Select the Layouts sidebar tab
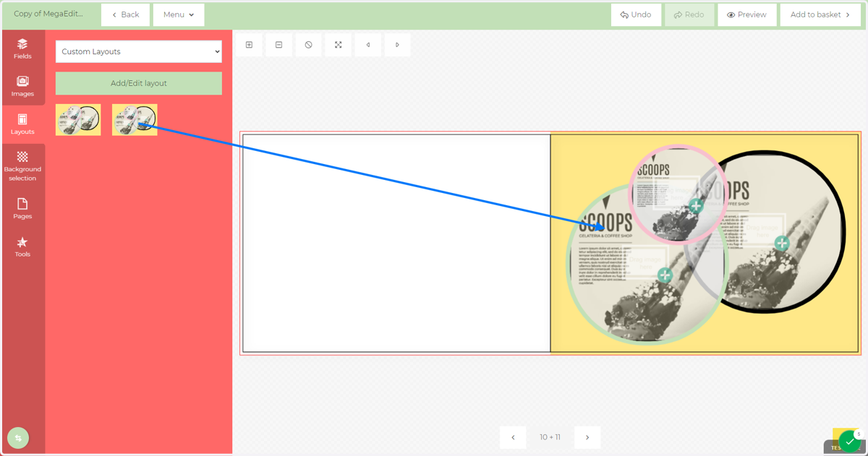 coord(22,124)
